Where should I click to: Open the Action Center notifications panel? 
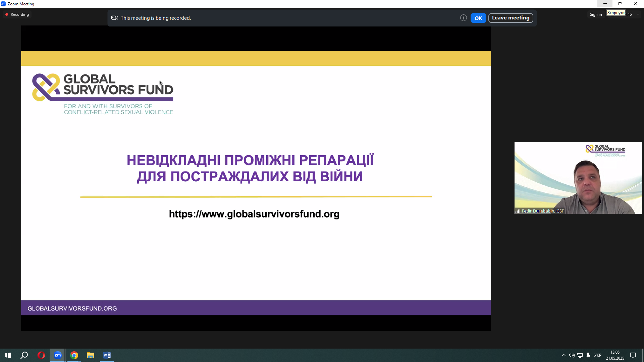633,355
